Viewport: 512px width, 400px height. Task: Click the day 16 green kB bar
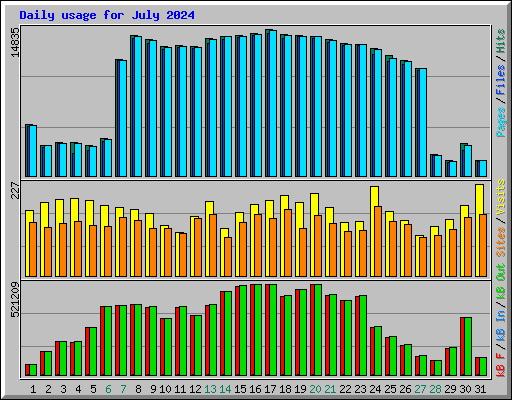[x=258, y=330]
